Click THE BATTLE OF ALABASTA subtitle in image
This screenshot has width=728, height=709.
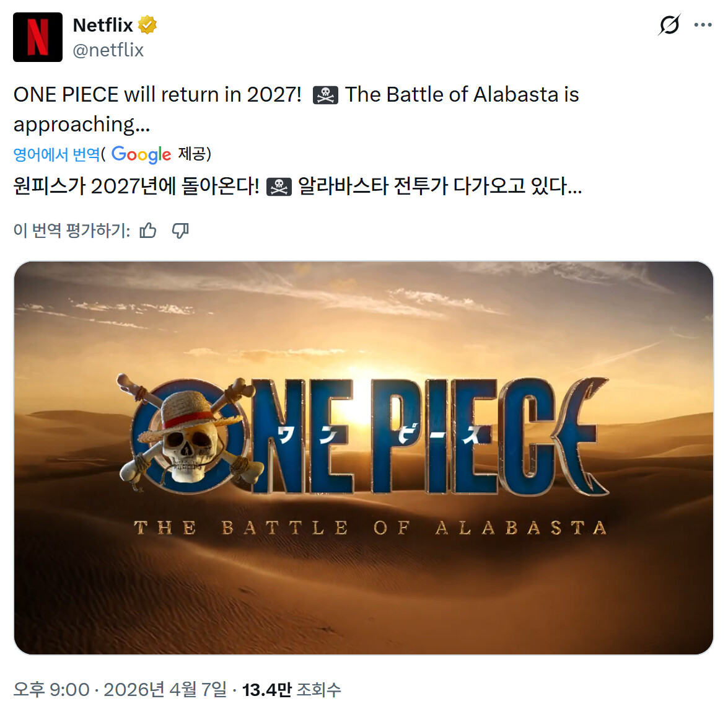[x=370, y=528]
